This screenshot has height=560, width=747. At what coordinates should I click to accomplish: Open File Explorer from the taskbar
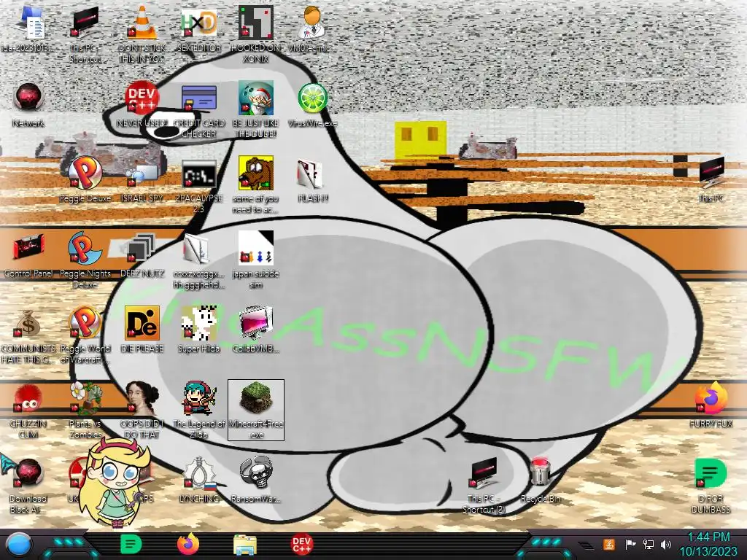(x=245, y=544)
